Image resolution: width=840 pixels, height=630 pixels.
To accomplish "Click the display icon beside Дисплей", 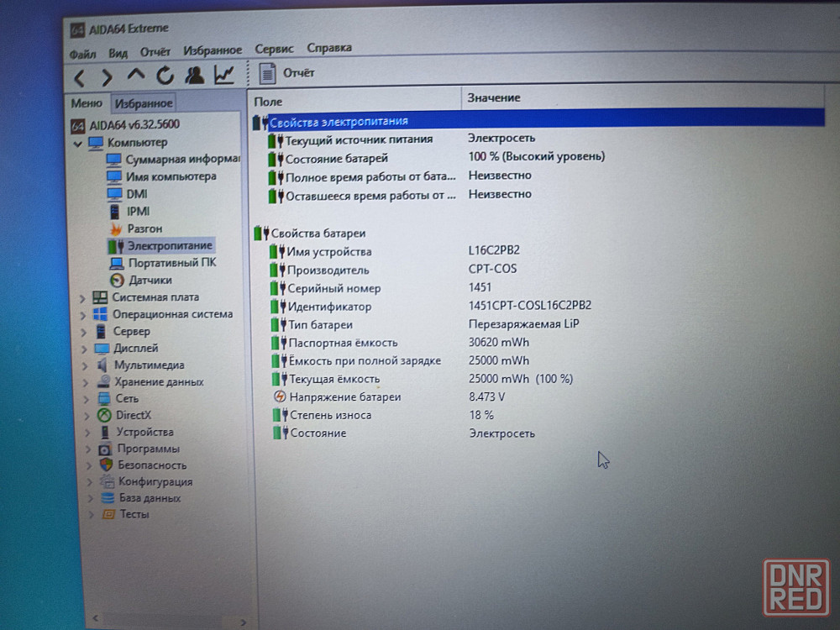I will pyautogui.click(x=102, y=349).
